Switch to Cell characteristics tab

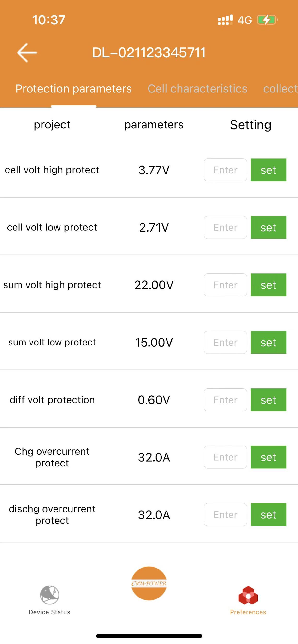[197, 89]
